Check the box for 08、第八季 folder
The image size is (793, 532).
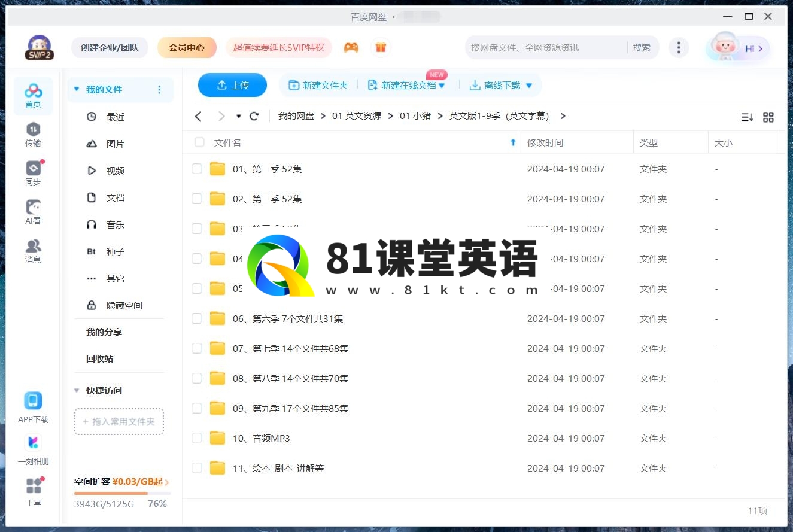[197, 378]
